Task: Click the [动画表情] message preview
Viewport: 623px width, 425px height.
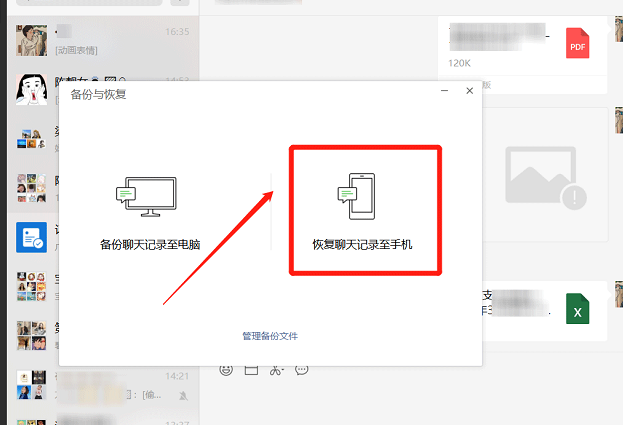Action: click(77, 50)
